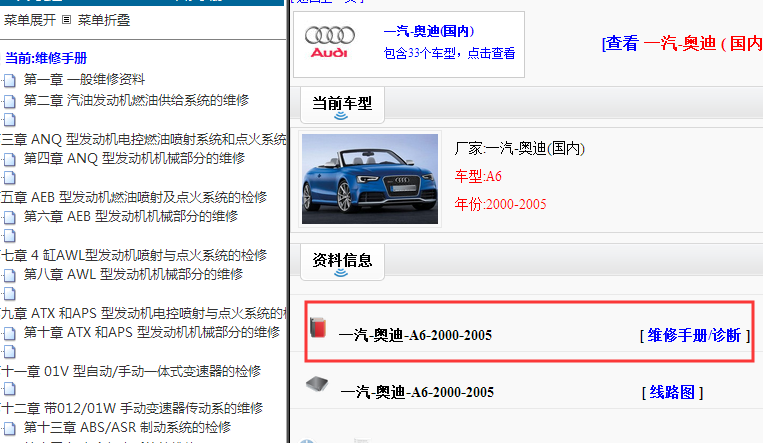The height and width of the screenshot is (443, 763).
Task: Click 查看 一汽-奥迪 link at top right
Action: [x=682, y=43]
